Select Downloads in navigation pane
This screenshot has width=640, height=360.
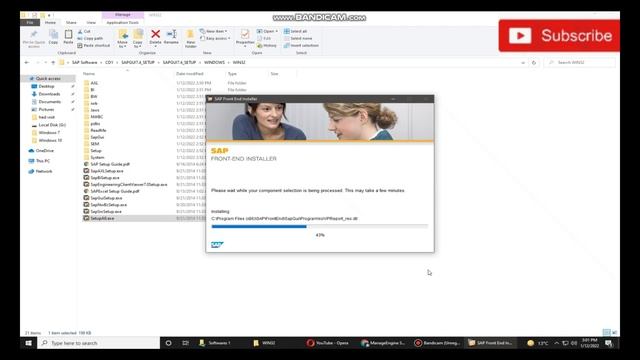pyautogui.click(x=49, y=94)
